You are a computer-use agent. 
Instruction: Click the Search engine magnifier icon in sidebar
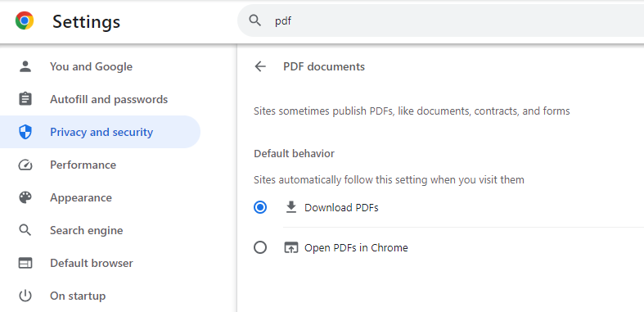(25, 230)
